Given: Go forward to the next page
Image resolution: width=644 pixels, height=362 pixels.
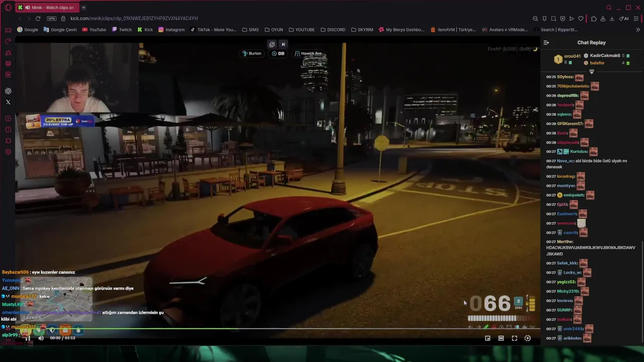Looking at the screenshot, I should click(x=28, y=19).
